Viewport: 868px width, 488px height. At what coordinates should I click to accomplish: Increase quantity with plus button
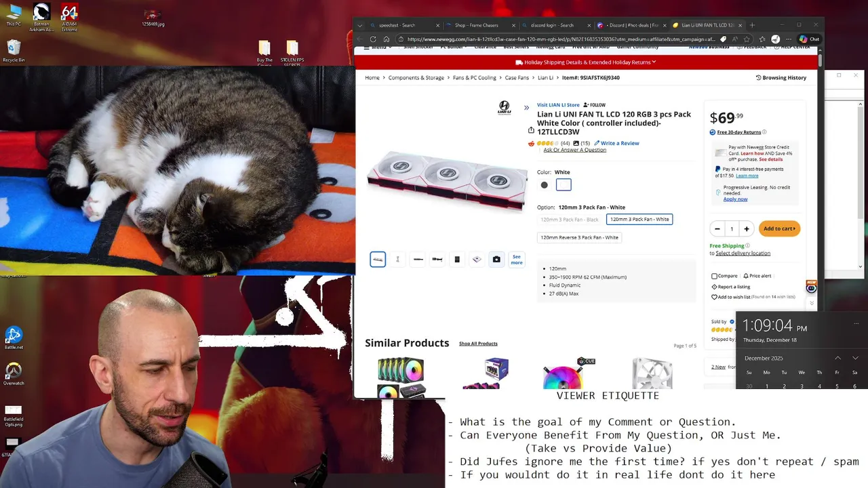point(747,229)
